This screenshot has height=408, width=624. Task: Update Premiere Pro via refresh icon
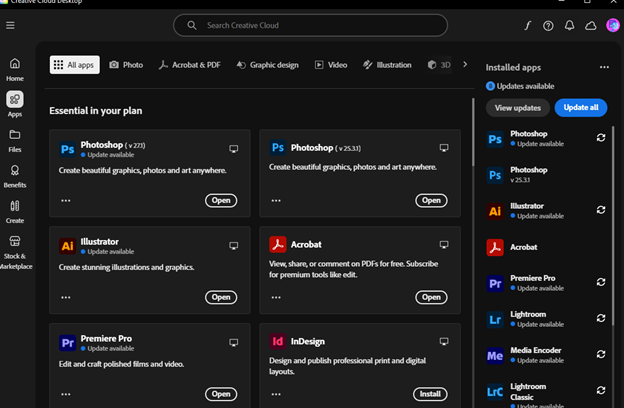601,282
